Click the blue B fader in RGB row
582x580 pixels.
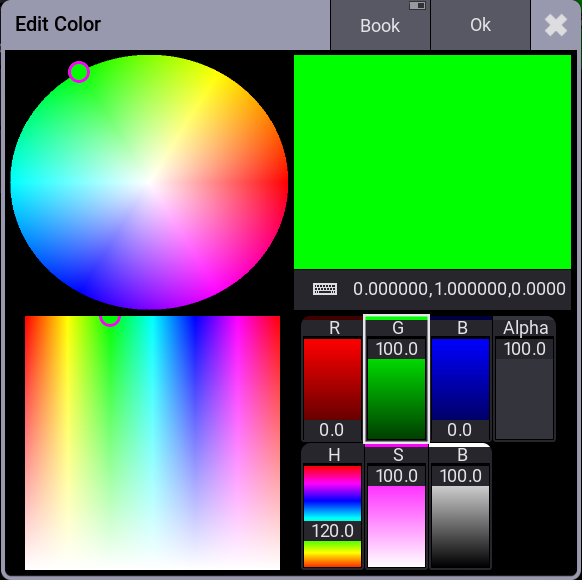click(x=460, y=379)
